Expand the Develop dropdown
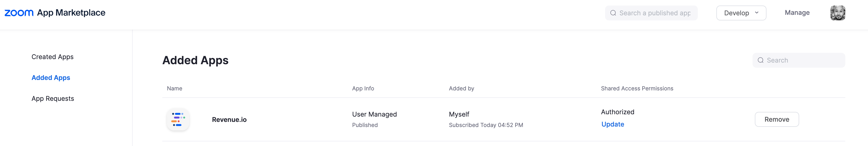 tap(741, 13)
